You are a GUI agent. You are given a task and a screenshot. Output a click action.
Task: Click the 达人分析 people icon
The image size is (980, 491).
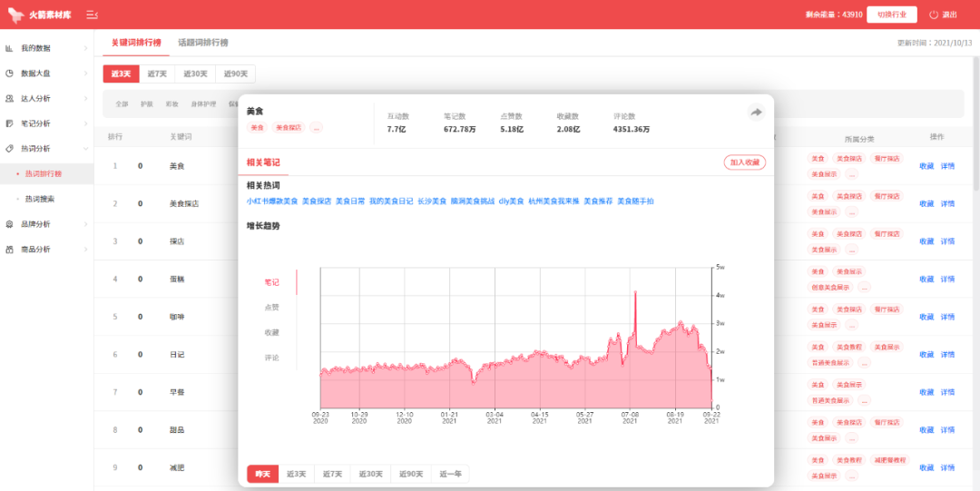(x=9, y=98)
